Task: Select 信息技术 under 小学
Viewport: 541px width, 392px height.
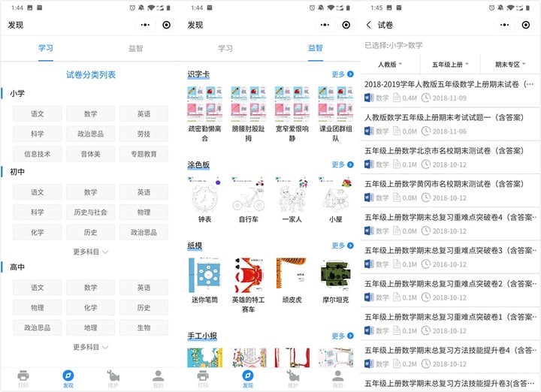Action: [x=38, y=154]
